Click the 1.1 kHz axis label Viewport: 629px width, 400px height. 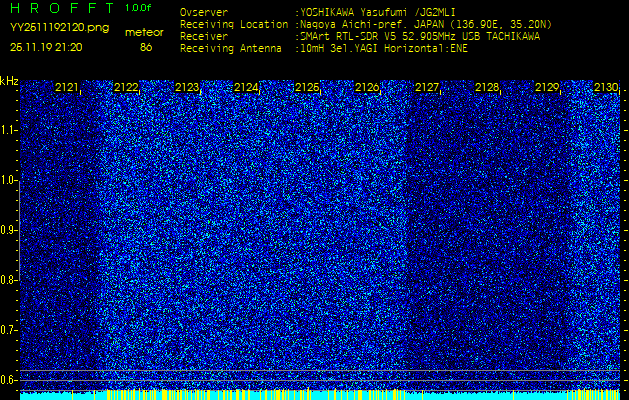(8, 130)
